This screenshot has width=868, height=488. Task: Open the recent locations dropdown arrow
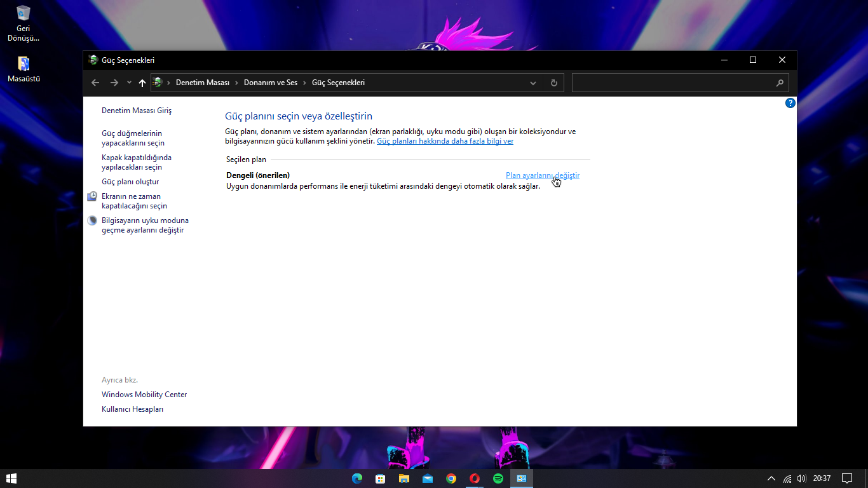[x=129, y=83]
